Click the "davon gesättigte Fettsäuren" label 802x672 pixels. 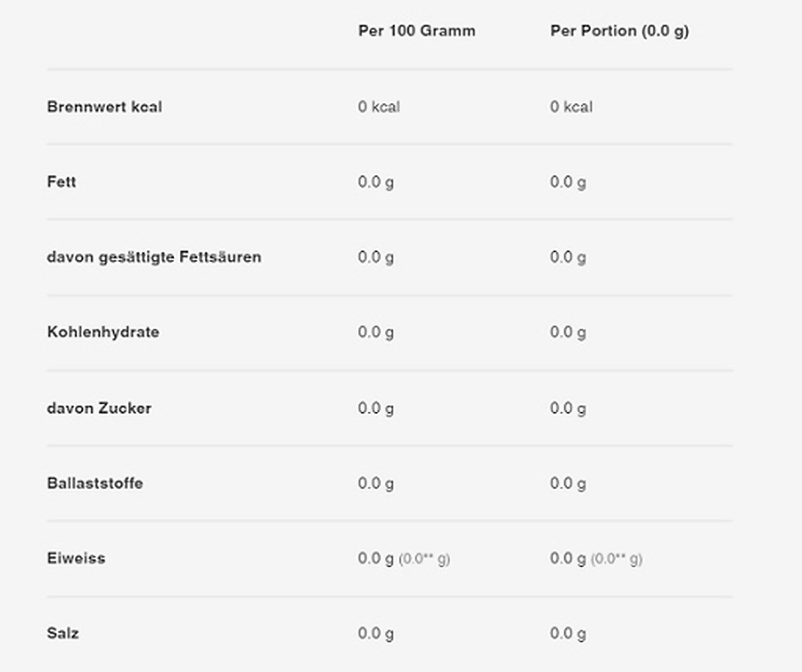point(154,257)
